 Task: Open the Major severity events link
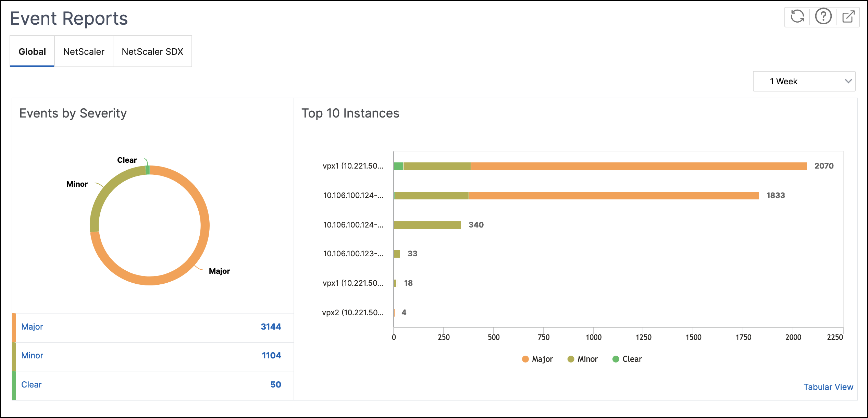pyautogui.click(x=32, y=327)
